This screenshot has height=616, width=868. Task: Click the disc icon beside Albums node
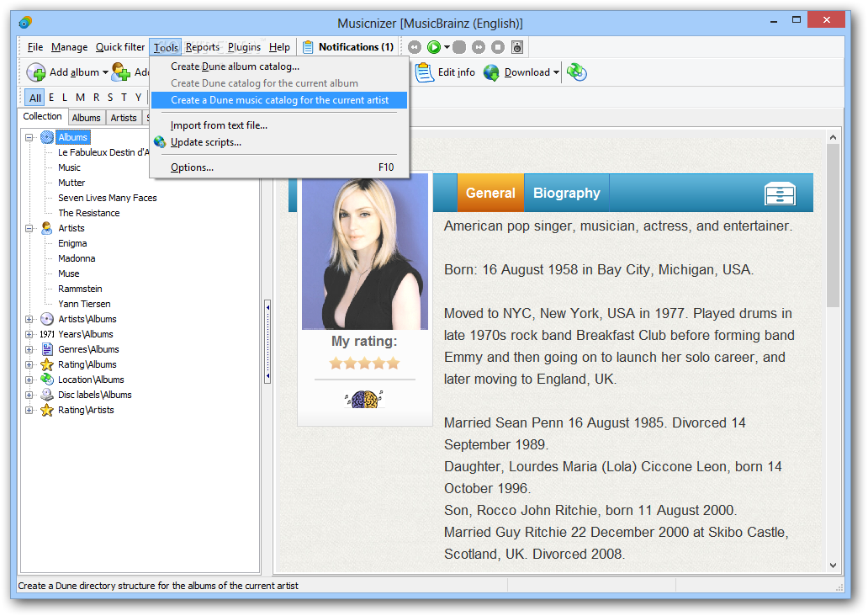(47, 137)
